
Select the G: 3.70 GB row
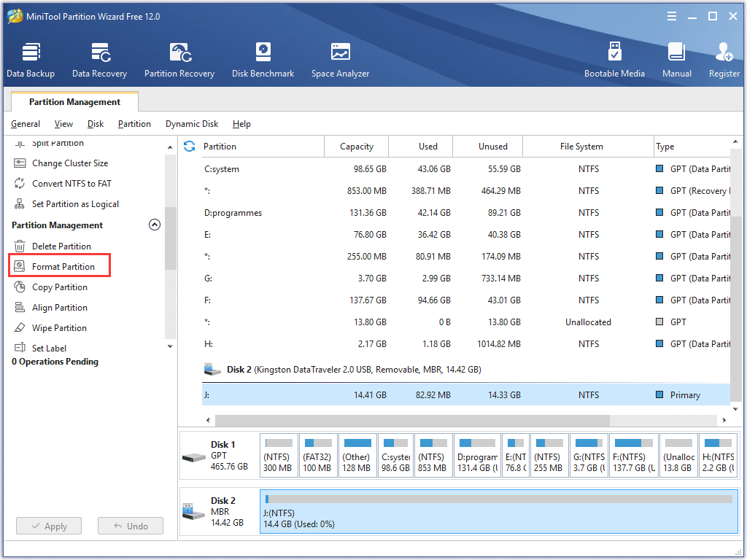coord(466,278)
